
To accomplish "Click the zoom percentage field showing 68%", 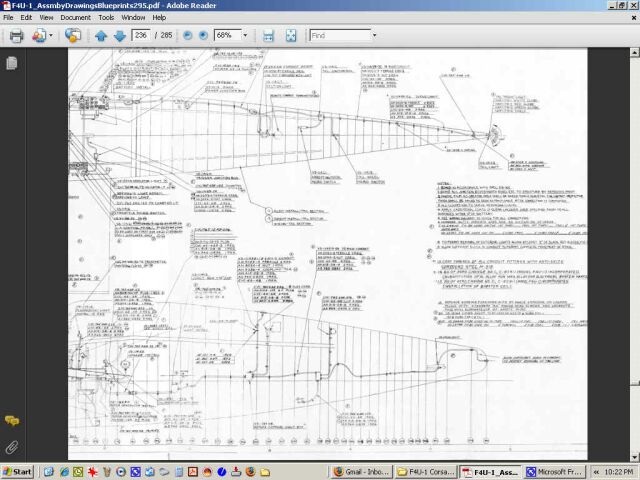I will (x=228, y=35).
